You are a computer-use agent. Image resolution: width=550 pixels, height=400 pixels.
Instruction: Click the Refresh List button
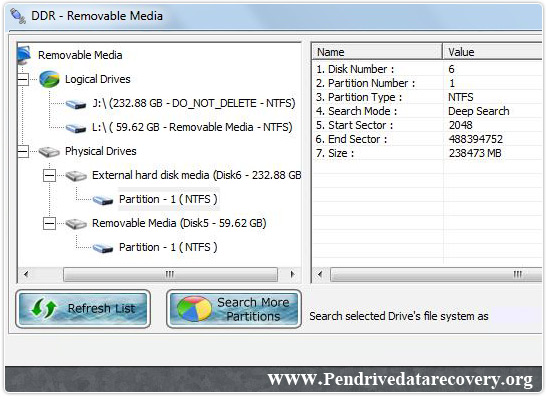pyautogui.click(x=83, y=309)
